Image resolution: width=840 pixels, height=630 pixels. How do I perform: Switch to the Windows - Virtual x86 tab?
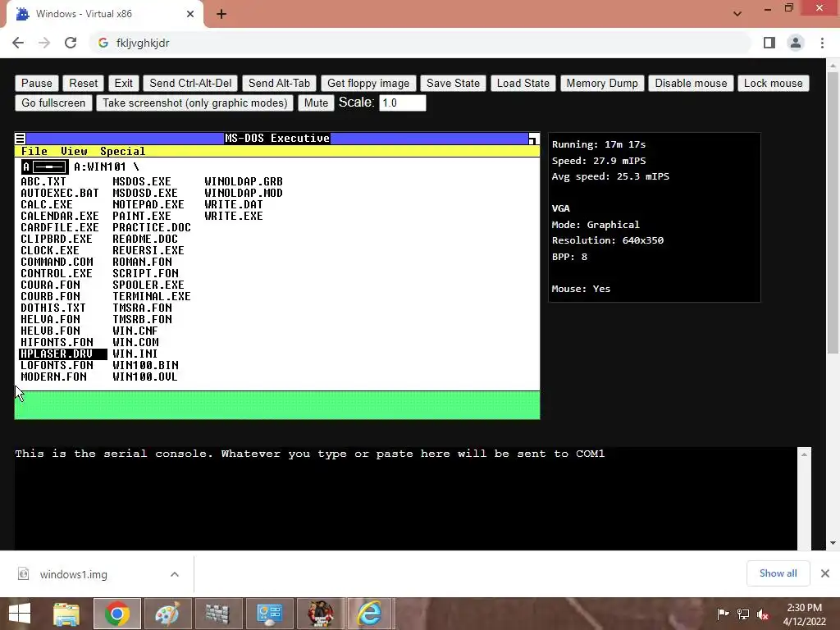click(104, 14)
